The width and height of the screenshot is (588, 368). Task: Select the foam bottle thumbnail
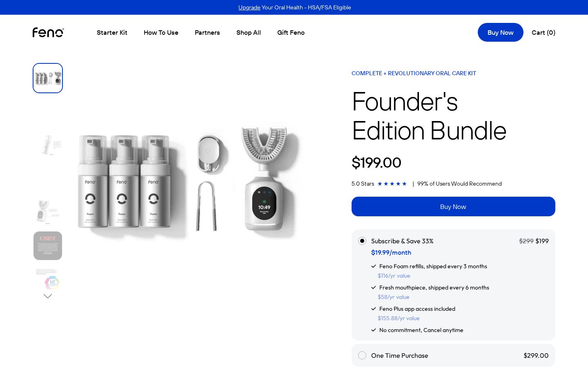coord(48,145)
